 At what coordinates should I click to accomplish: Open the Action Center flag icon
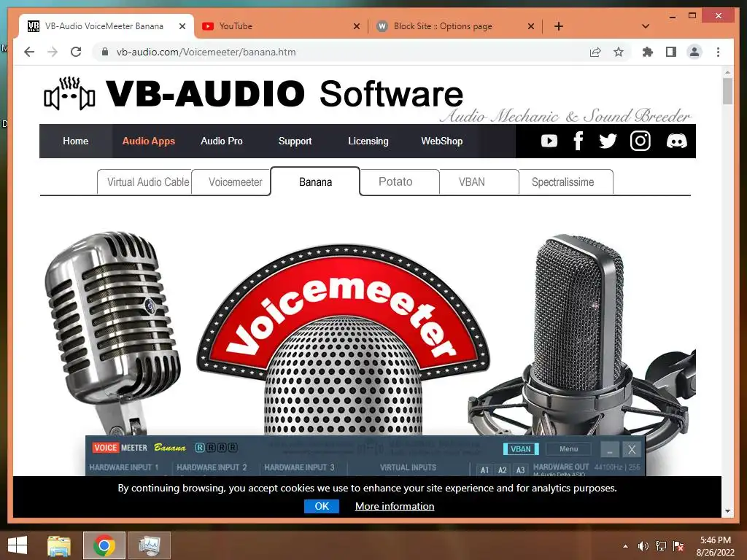[x=678, y=545]
